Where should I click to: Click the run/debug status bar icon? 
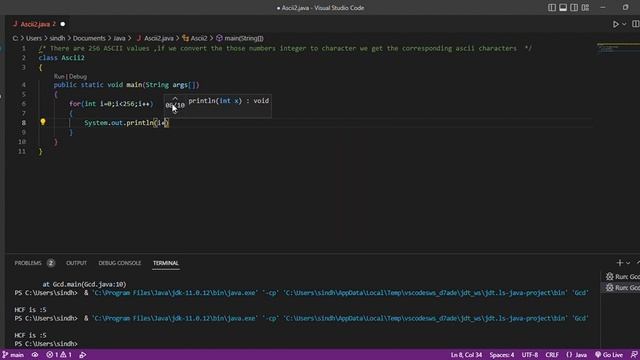(x=83, y=355)
